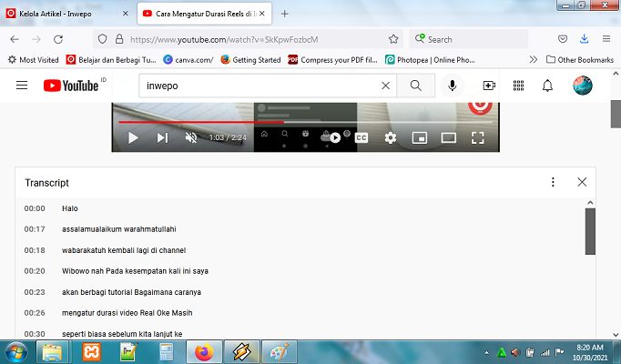Viewport: 621px width, 364px height.
Task: Open Belajar dan Berbagi bookmark
Action: (x=111, y=60)
